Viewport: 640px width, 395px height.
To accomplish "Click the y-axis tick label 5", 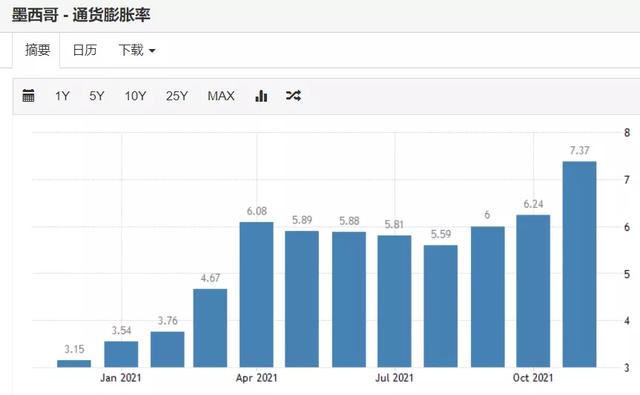I will (x=627, y=274).
